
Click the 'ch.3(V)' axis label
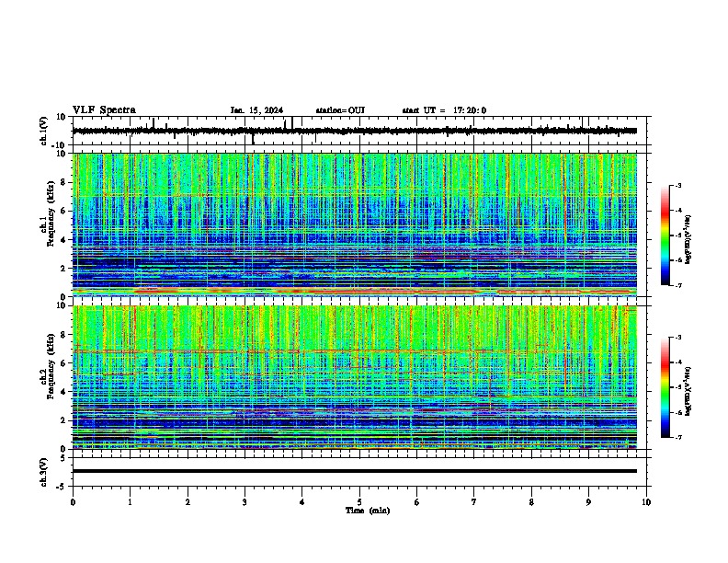(x=44, y=472)
